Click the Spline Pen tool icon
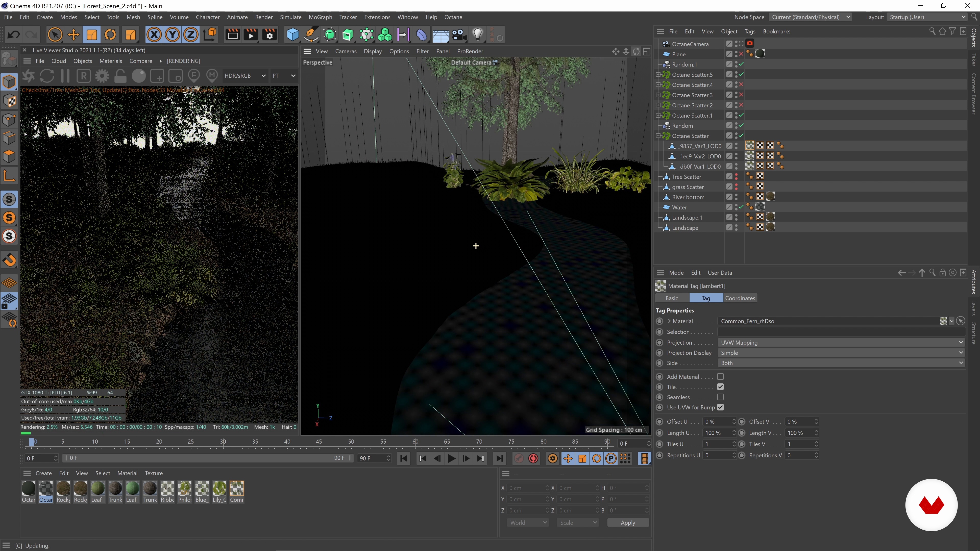 tap(311, 35)
